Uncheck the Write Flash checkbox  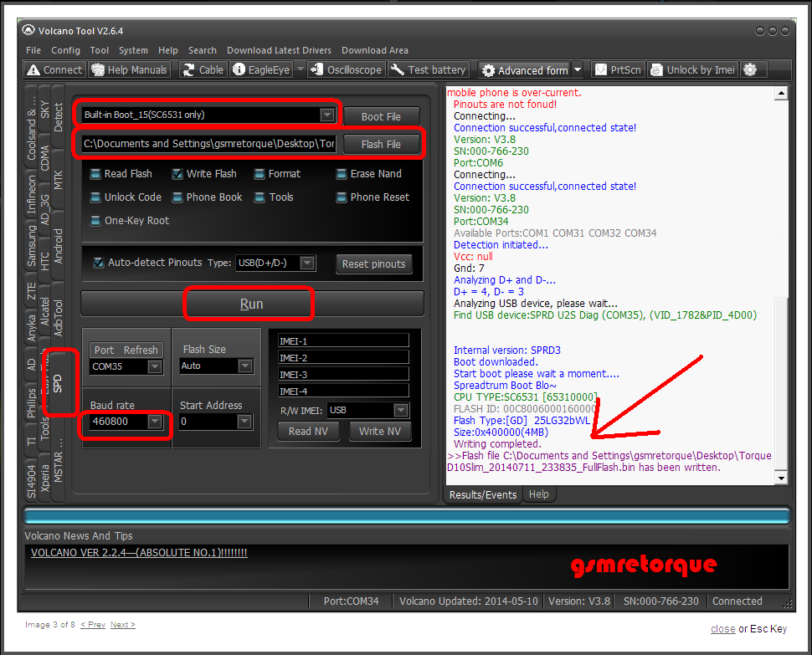point(177,174)
